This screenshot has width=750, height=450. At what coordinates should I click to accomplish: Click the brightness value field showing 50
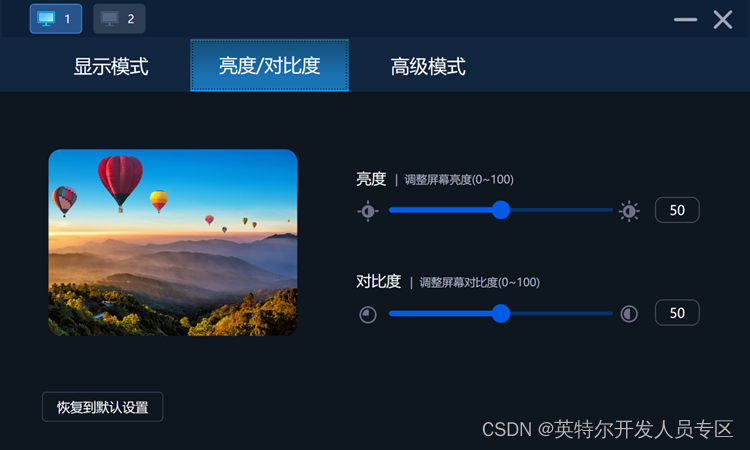click(677, 210)
